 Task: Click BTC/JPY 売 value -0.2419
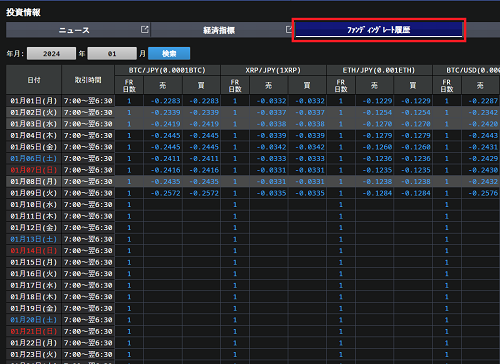pos(166,124)
